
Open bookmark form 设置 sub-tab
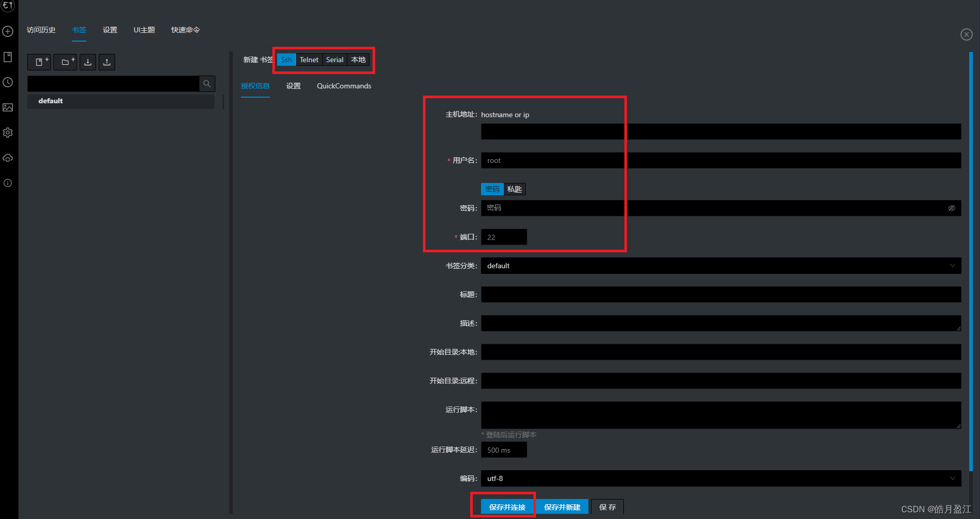293,86
